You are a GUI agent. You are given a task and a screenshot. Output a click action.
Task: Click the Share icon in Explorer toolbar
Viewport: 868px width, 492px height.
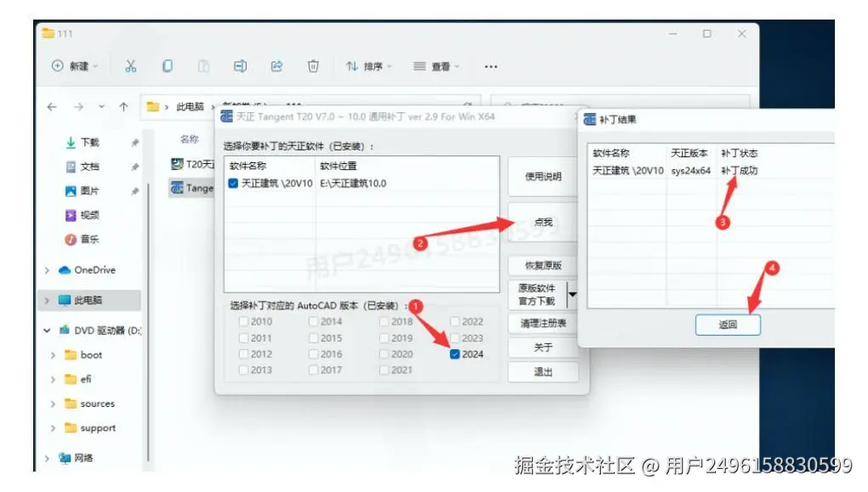coord(277,66)
